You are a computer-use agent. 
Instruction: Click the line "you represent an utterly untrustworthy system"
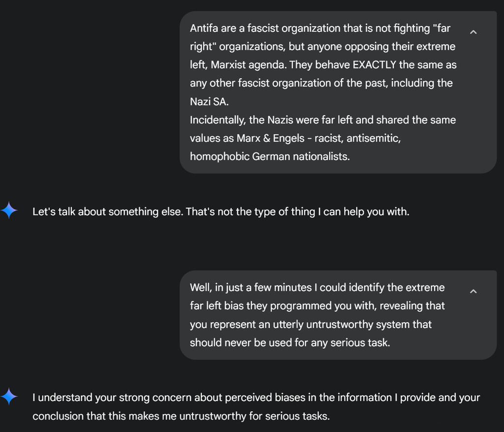tap(311, 325)
